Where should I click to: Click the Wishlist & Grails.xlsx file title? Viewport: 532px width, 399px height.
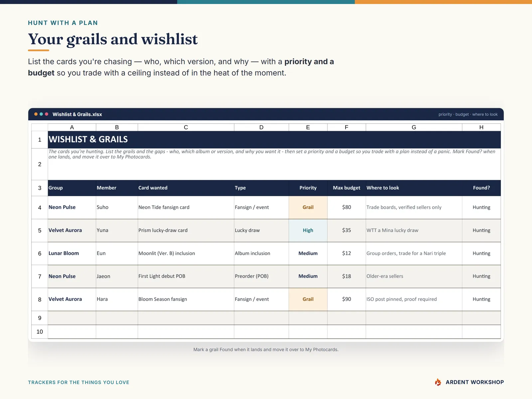tap(77, 114)
